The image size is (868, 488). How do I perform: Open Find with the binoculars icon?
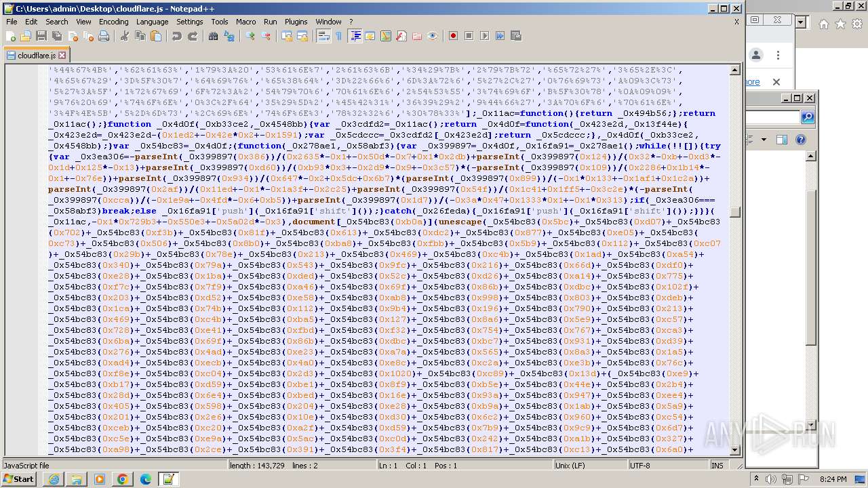point(213,36)
